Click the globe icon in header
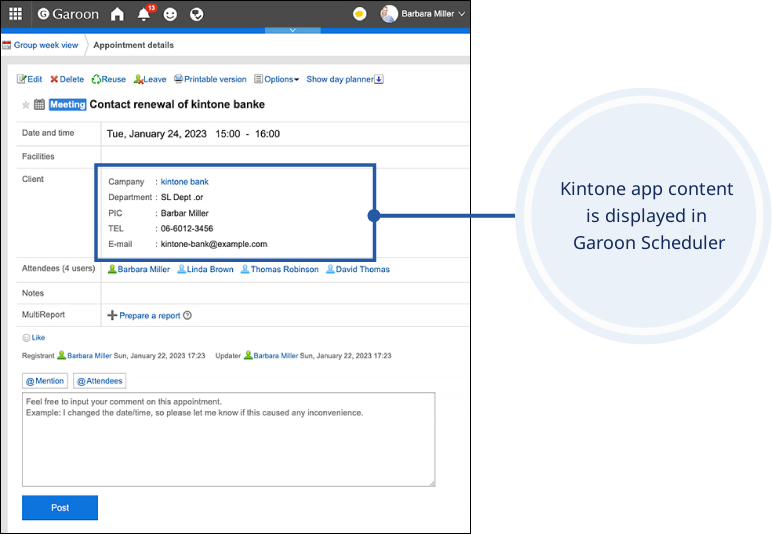The height and width of the screenshot is (534, 772). [x=196, y=14]
